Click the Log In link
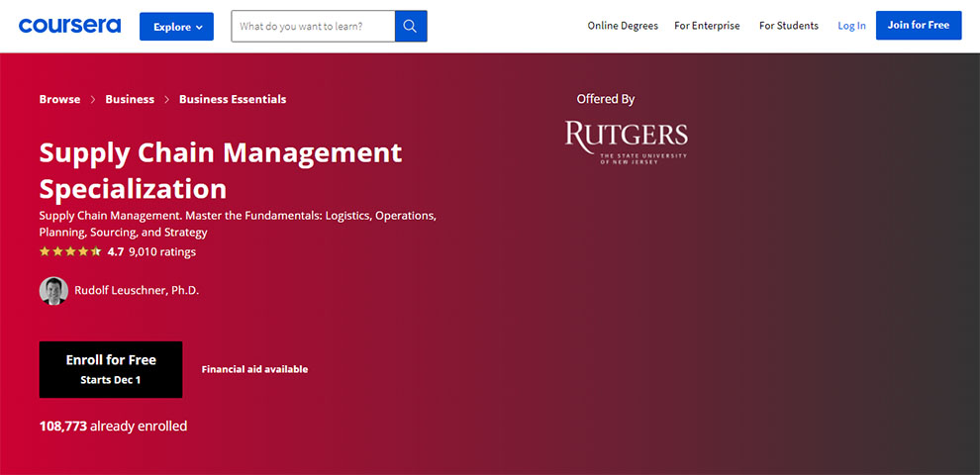This screenshot has width=980, height=475. coord(852,26)
